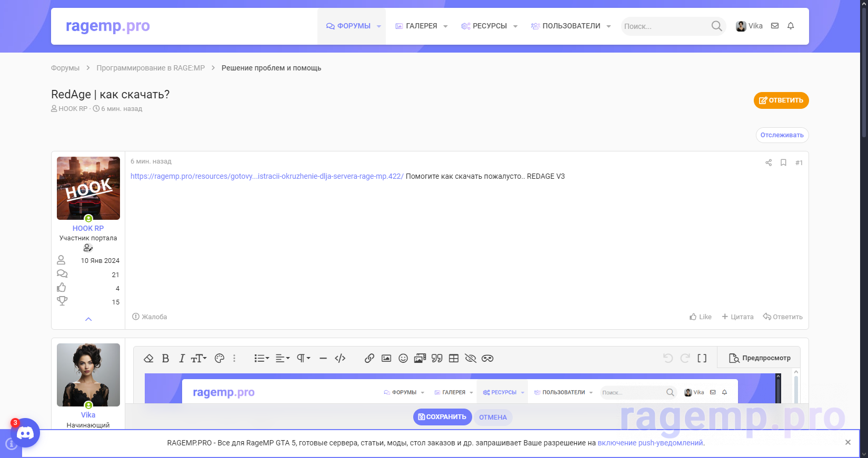Click the magnifier search icon in header
The image size is (868, 458).
716,26
